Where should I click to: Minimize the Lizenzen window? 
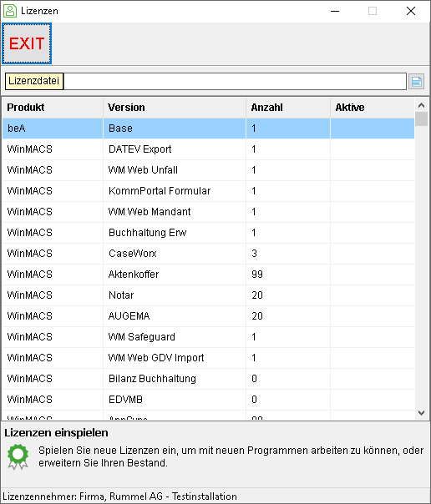pyautogui.click(x=335, y=11)
